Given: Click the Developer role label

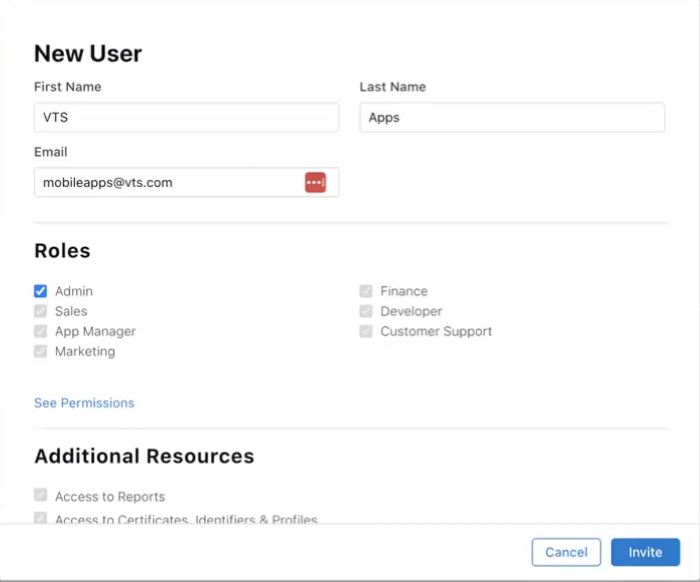Looking at the screenshot, I should 411,311.
